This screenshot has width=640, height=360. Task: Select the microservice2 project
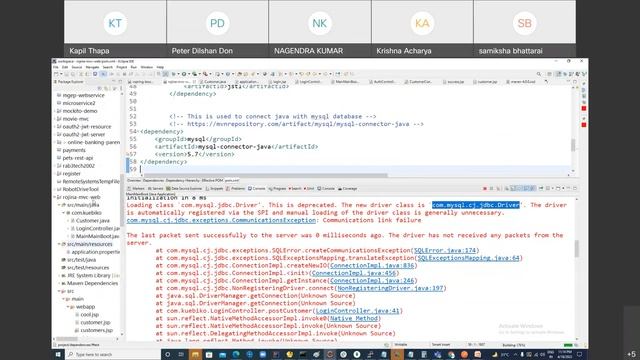pyautogui.click(x=79, y=103)
